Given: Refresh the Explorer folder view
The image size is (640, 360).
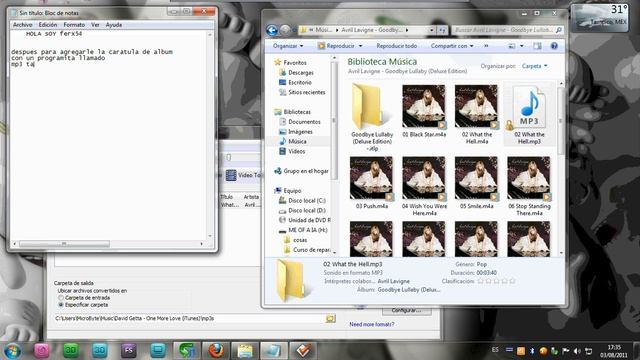Looking at the screenshot, I should tap(442, 30).
